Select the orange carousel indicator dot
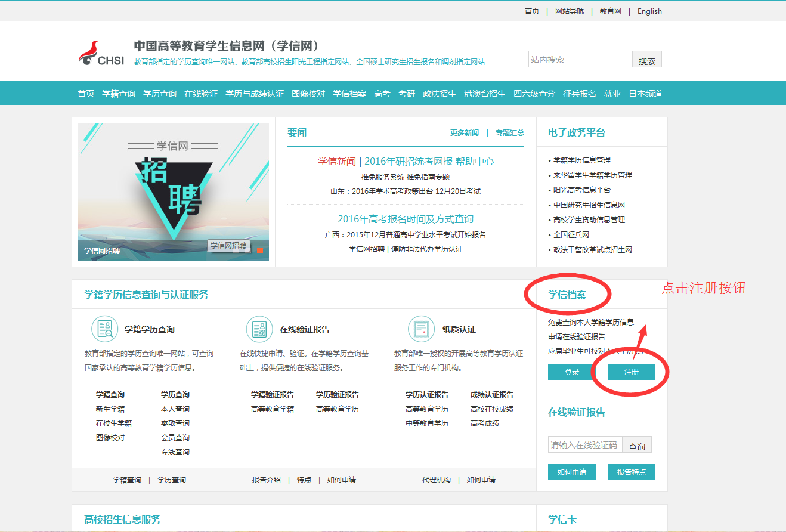Screen dimensions: 786x532 [260, 250]
